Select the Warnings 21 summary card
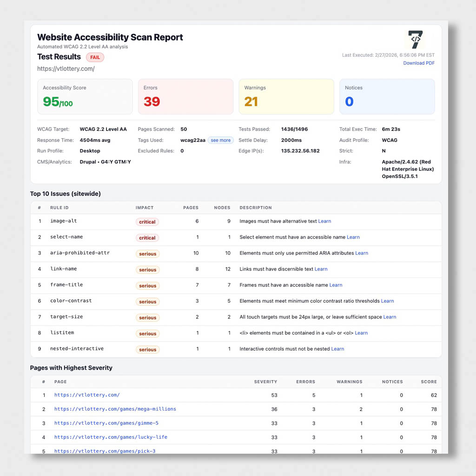The width and height of the screenshot is (476, 476). (x=286, y=96)
